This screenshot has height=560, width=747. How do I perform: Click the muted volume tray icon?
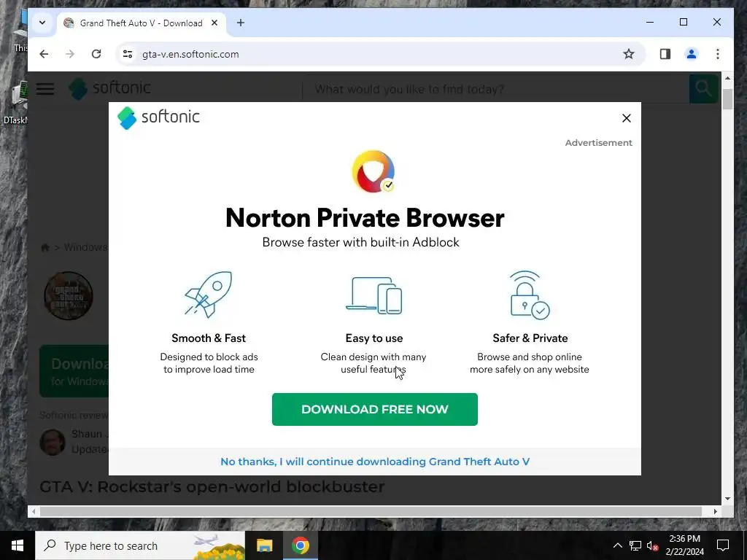coord(652,545)
